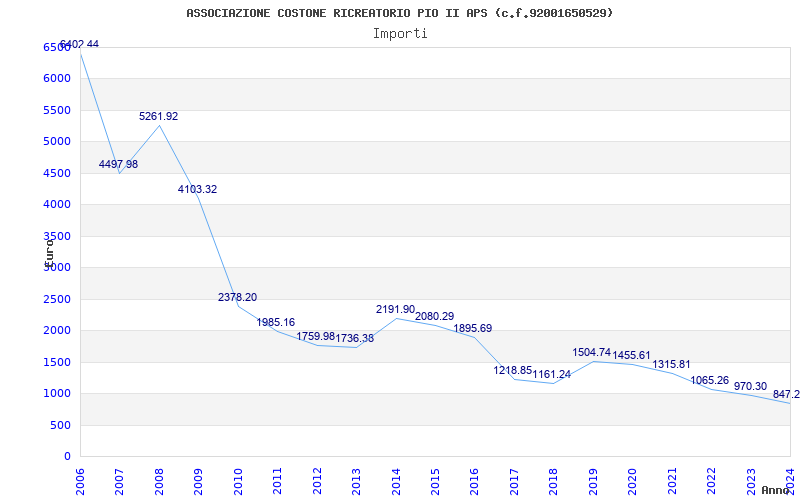Click y-axis tick label 4000
Image resolution: width=800 pixels, height=500 pixels.
pos(57,205)
